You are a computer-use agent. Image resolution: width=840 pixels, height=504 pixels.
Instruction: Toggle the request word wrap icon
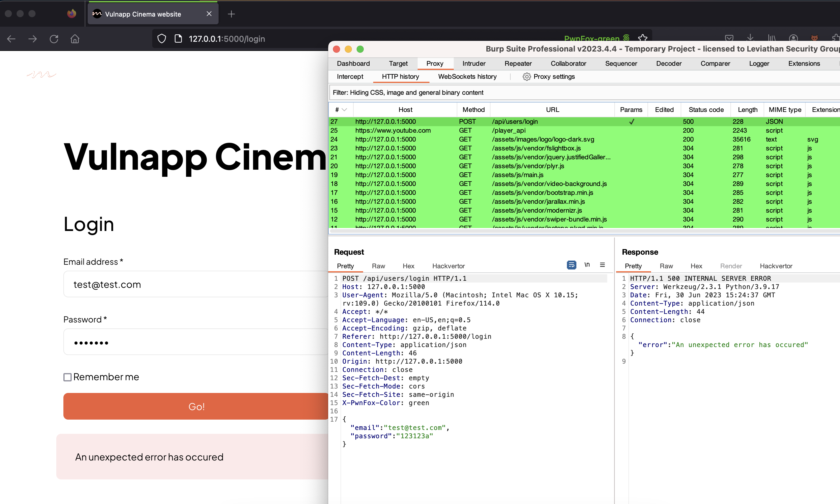pyautogui.click(x=571, y=265)
